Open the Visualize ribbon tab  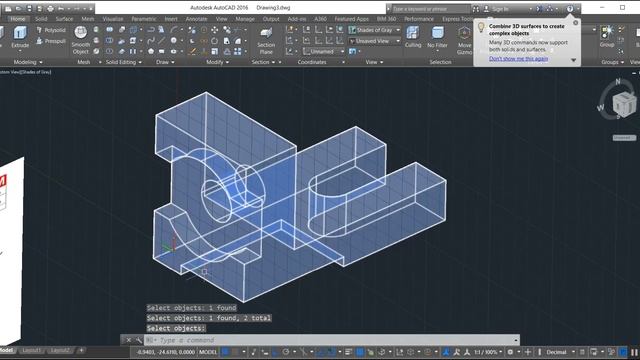coord(113,19)
